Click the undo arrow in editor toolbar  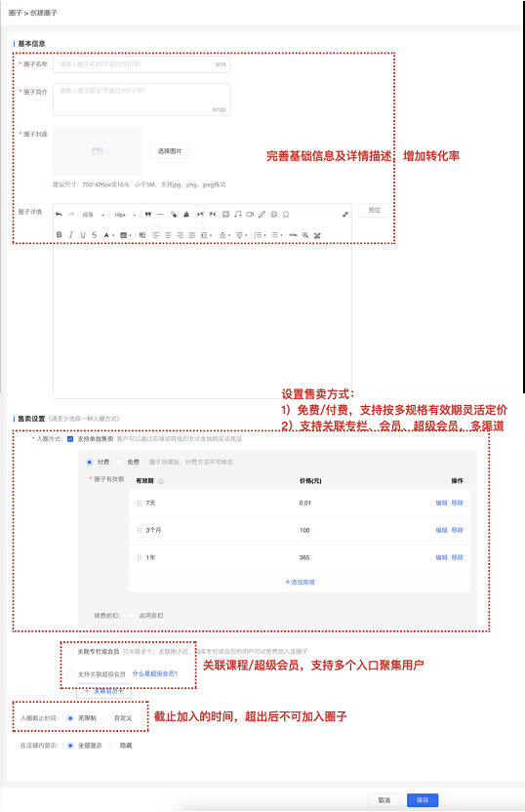(59, 215)
